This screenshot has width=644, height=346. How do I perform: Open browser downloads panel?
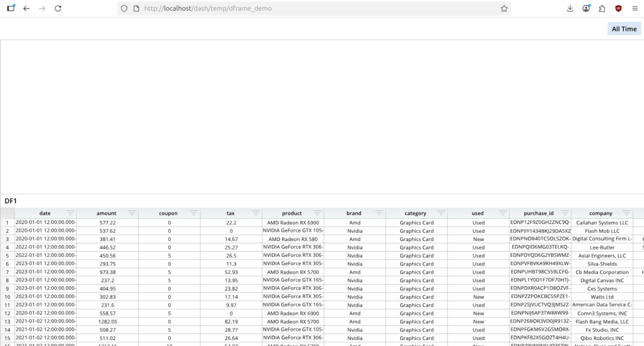coord(570,9)
